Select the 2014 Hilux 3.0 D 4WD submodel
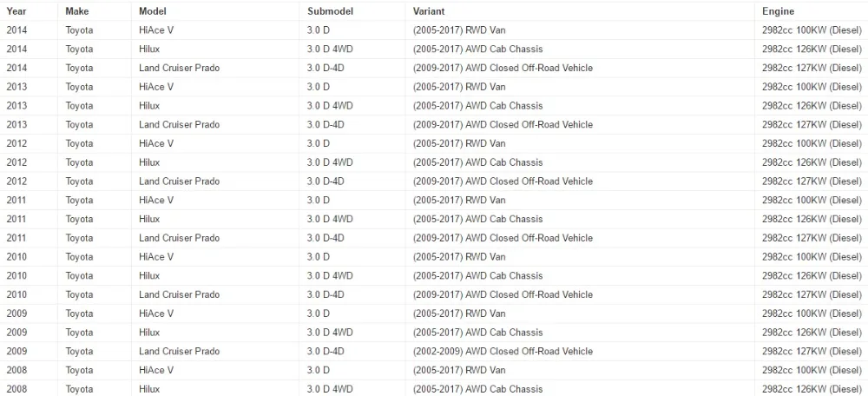 330,49
